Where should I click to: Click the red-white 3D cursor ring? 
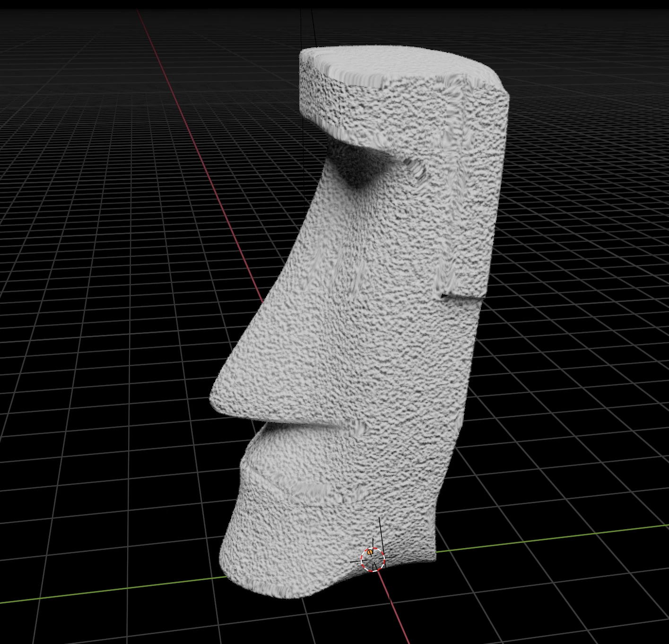[x=373, y=559]
